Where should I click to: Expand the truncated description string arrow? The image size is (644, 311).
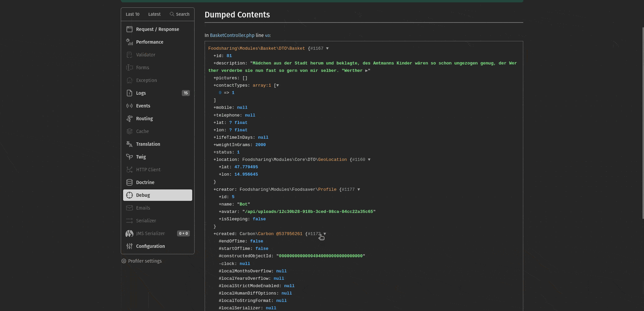366,71
